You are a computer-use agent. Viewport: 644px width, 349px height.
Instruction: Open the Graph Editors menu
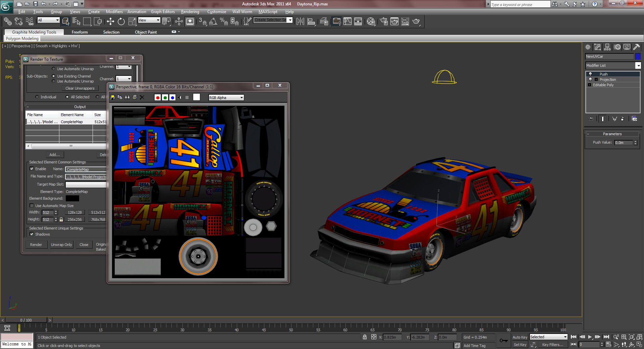pos(163,12)
